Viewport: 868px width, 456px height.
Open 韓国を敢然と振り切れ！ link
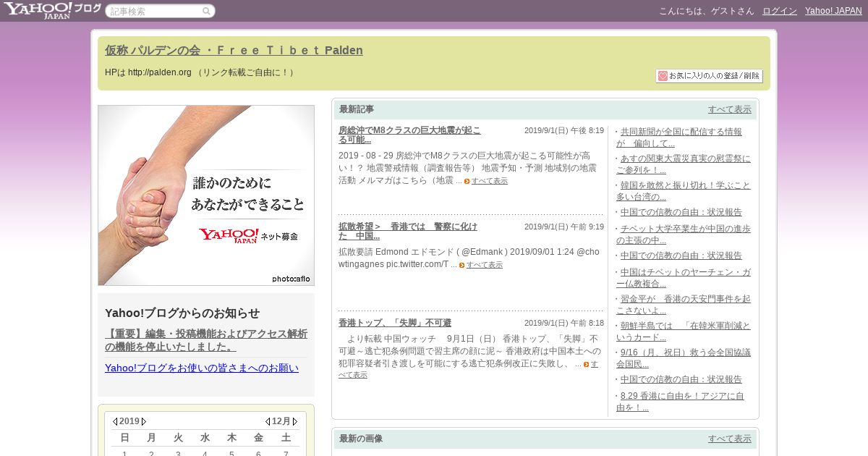(684, 191)
